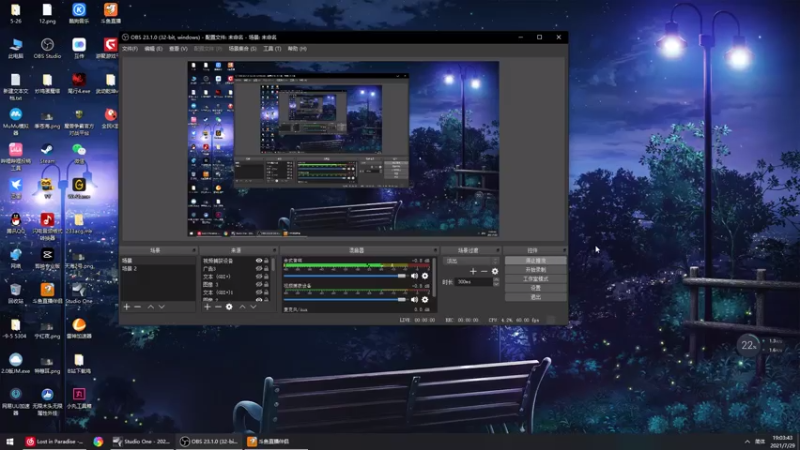Open the 12.png desktop file
Image resolution: width=800 pixels, height=450 pixels.
47,14
